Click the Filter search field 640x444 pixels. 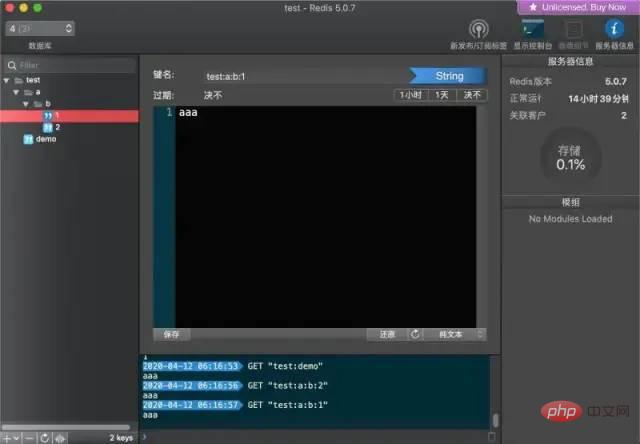[x=70, y=64]
